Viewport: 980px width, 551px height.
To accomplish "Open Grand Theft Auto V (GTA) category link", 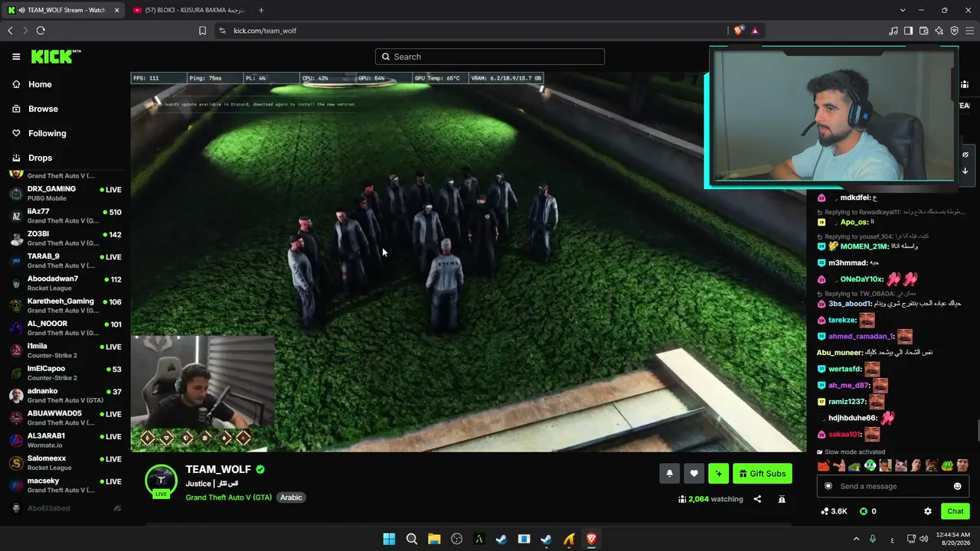I will click(x=228, y=497).
